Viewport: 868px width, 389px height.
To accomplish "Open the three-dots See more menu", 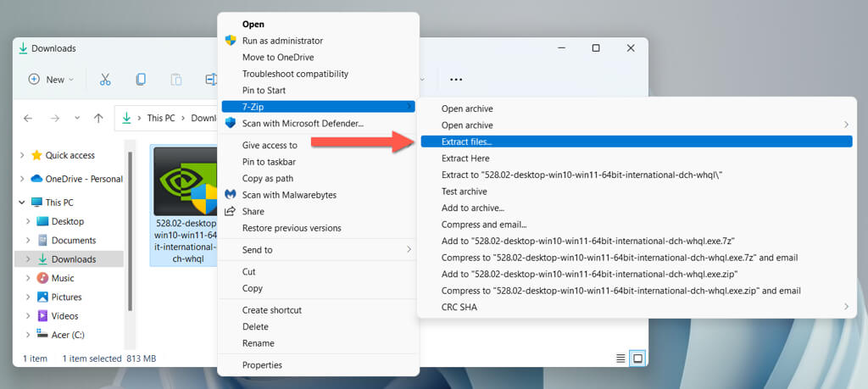I will [x=455, y=80].
